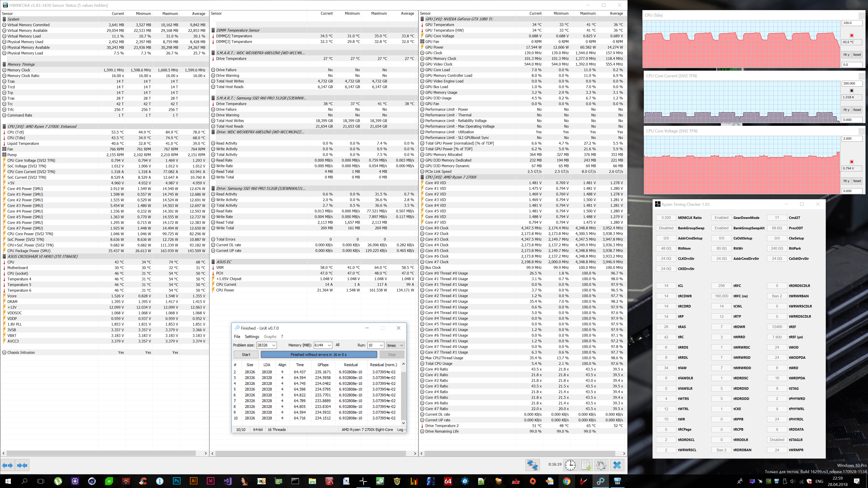Viewport: 868px width, 488px height.
Task: Open the Graphs menu in LinX
Action: [270, 336]
